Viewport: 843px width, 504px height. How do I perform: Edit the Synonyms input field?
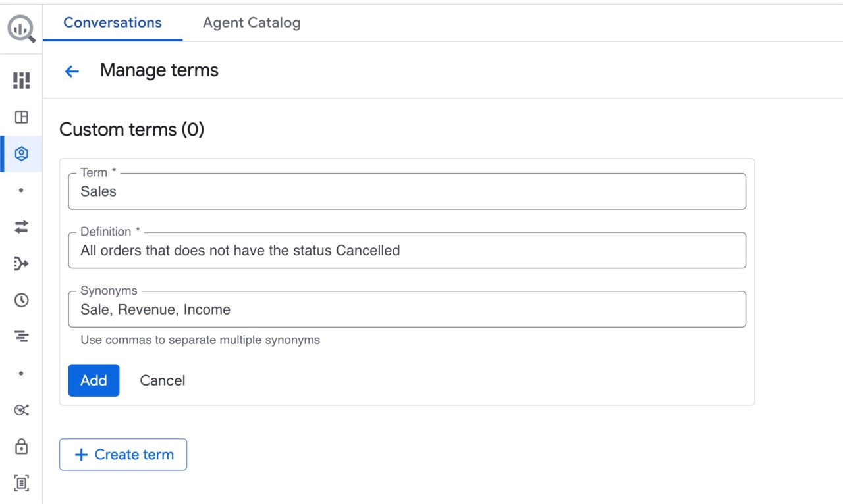point(406,310)
